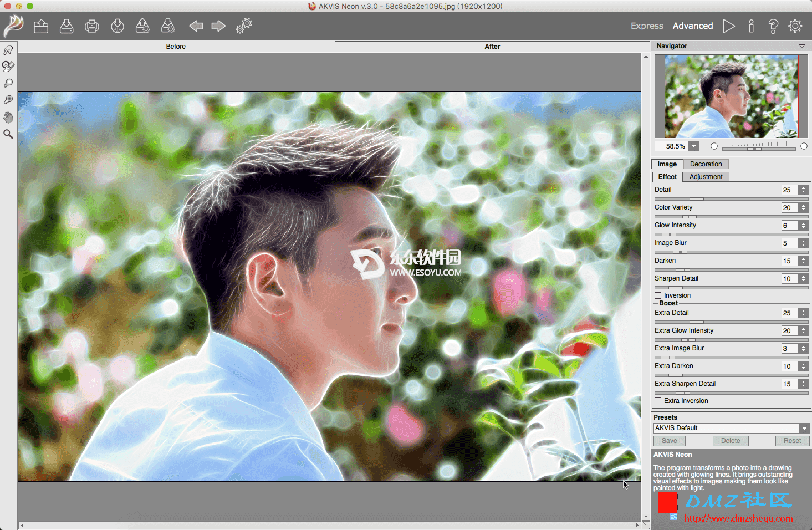The height and width of the screenshot is (530, 812).
Task: Adjust Extra Darken value stepper
Action: [x=803, y=366]
